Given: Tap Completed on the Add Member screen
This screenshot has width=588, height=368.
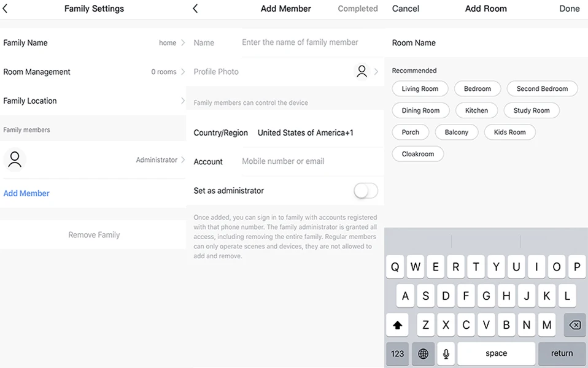Looking at the screenshot, I should [358, 9].
